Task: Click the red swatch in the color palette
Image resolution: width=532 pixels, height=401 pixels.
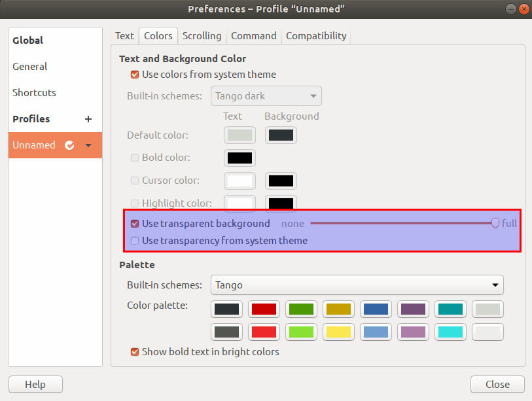Action: 264,309
